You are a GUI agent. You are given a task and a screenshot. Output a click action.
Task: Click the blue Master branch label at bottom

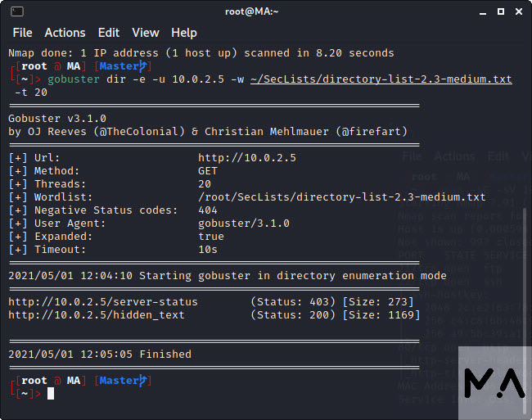click(x=123, y=381)
